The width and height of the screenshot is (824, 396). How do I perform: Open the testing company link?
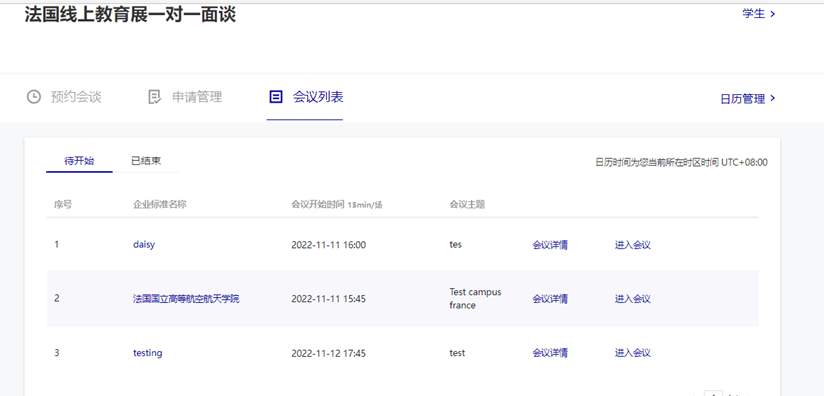[x=148, y=353]
